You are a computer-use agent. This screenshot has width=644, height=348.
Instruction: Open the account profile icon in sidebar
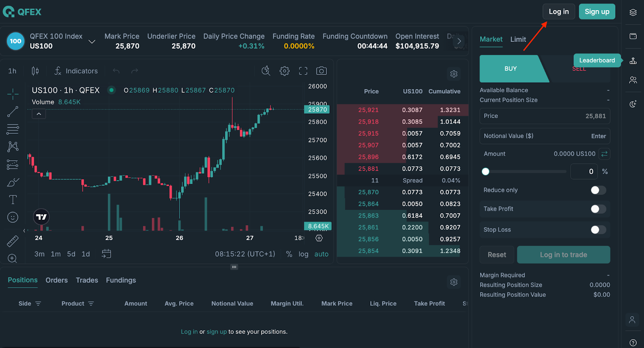click(632, 320)
